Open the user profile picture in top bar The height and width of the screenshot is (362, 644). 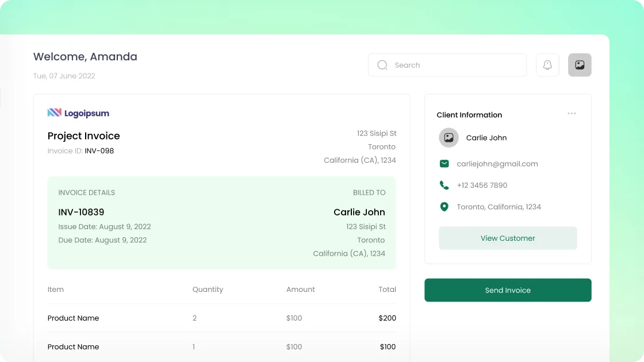coord(580,65)
